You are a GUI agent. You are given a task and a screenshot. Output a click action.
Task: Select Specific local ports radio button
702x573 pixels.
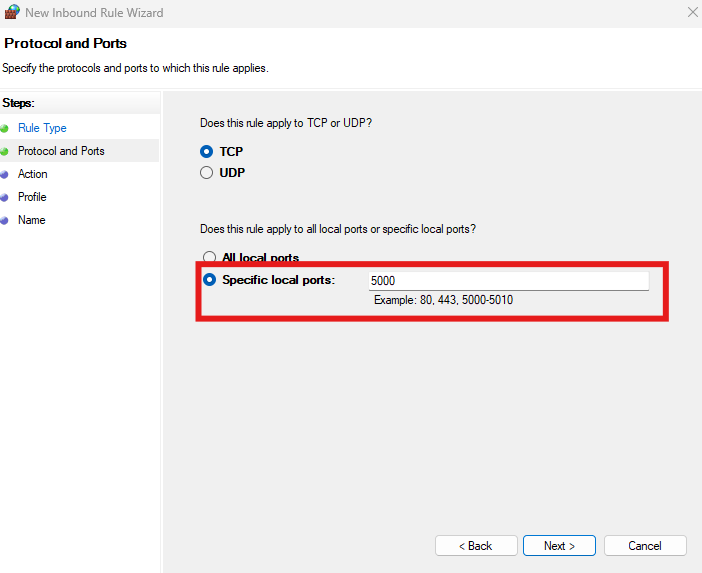point(209,280)
